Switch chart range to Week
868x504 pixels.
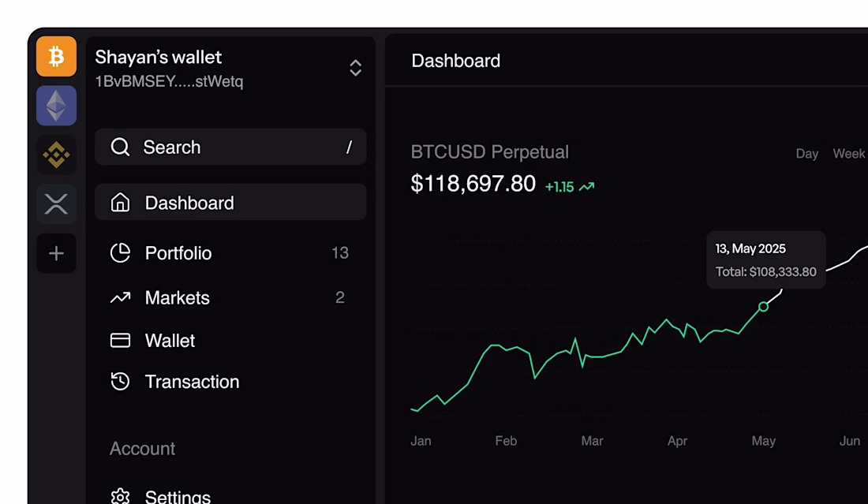[x=849, y=154]
